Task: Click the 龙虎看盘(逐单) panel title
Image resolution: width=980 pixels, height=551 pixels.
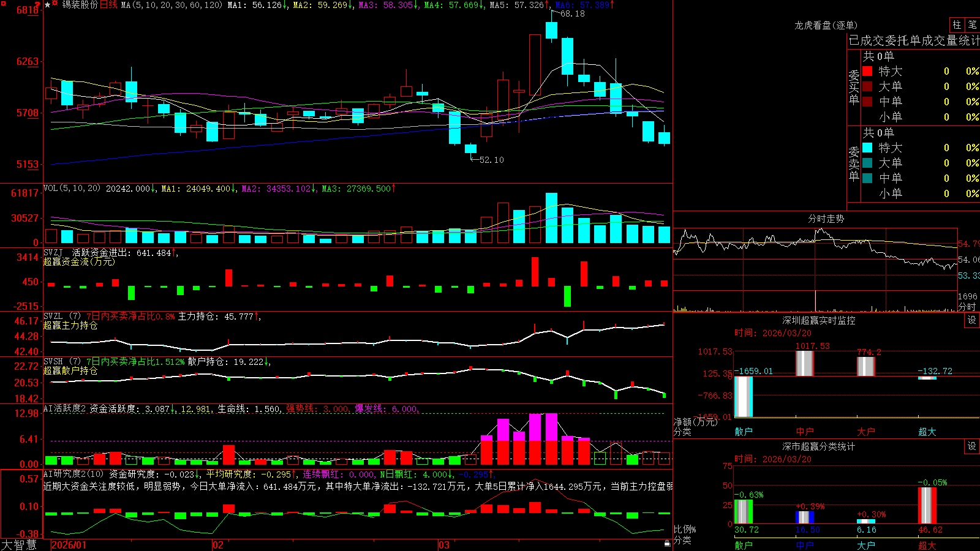Action: [826, 25]
